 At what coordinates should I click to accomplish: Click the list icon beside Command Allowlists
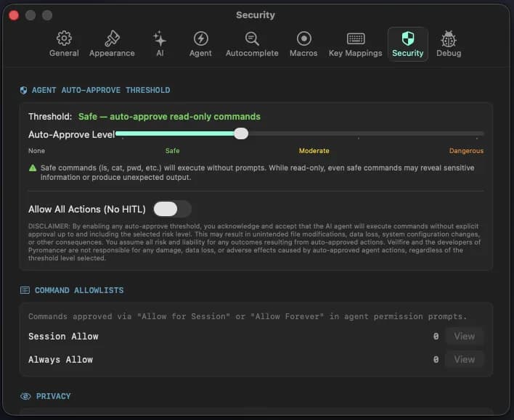tap(25, 290)
